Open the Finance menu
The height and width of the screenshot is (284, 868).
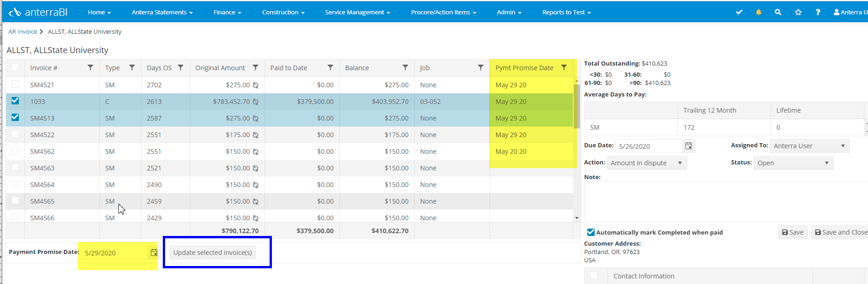[x=228, y=12]
